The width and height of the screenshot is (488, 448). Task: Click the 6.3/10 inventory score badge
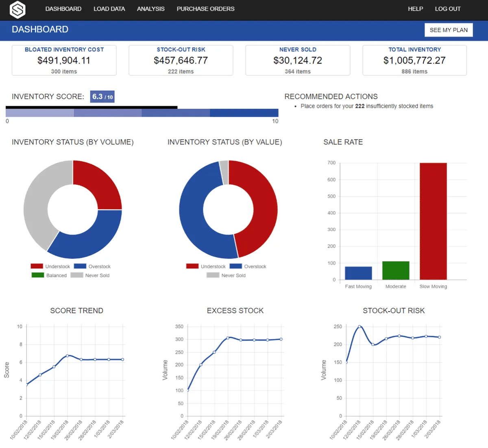coord(102,97)
